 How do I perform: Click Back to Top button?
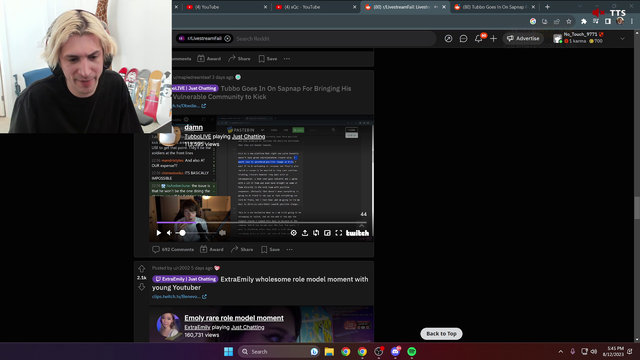pos(441,334)
